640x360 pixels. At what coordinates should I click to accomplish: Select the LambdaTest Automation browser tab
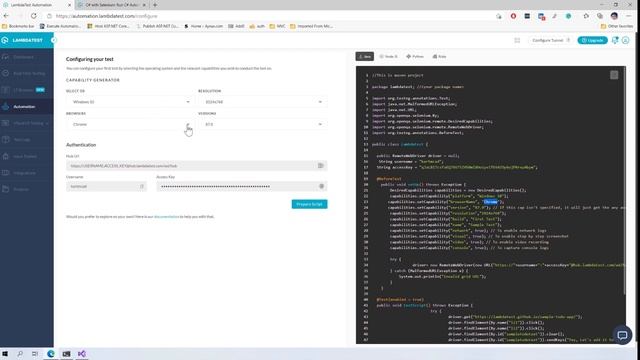(x=37, y=5)
